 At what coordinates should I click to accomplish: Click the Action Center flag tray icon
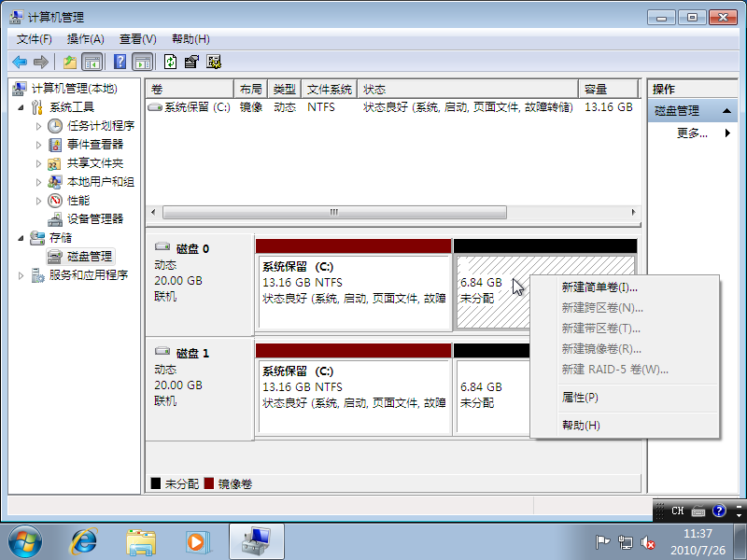[x=602, y=542]
